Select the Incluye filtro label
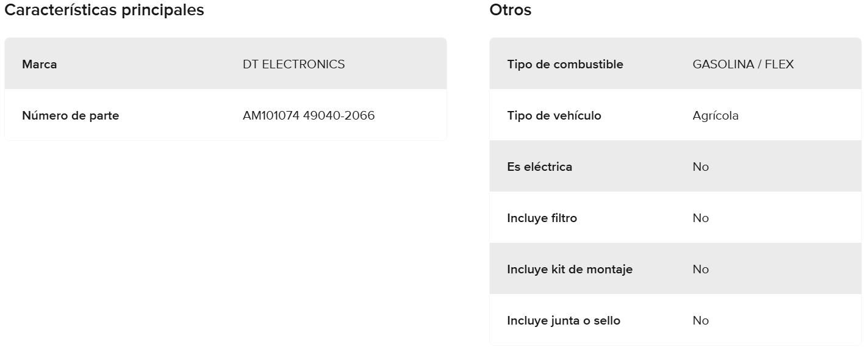This screenshot has height=352, width=868. (542, 218)
